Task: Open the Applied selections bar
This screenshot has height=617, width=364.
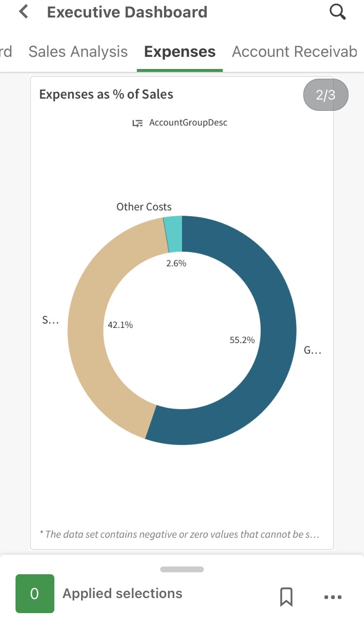Action: point(122,593)
